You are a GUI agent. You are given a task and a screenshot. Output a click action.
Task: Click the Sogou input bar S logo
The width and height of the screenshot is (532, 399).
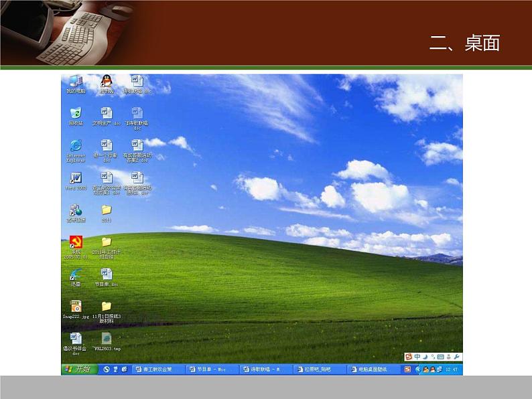click(x=409, y=357)
